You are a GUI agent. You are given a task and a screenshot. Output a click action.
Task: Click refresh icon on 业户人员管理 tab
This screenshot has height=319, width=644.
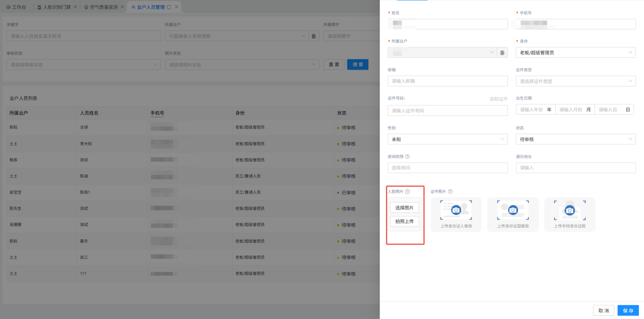pyautogui.click(x=169, y=7)
